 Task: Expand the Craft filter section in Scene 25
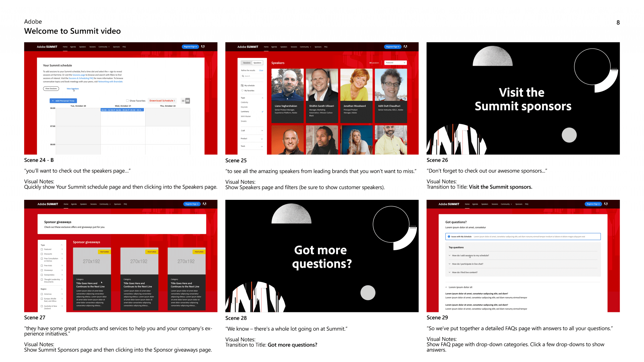(262, 131)
